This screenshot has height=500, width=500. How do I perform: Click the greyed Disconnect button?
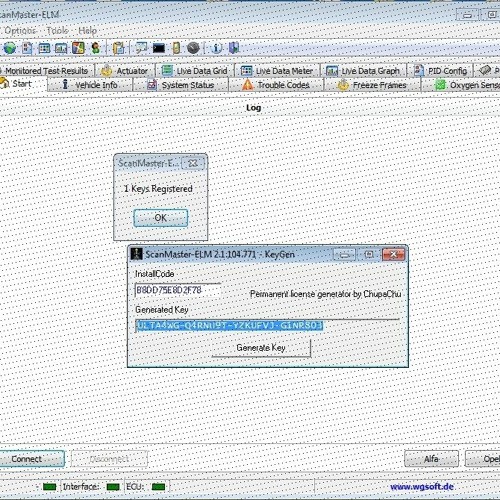[109, 459]
